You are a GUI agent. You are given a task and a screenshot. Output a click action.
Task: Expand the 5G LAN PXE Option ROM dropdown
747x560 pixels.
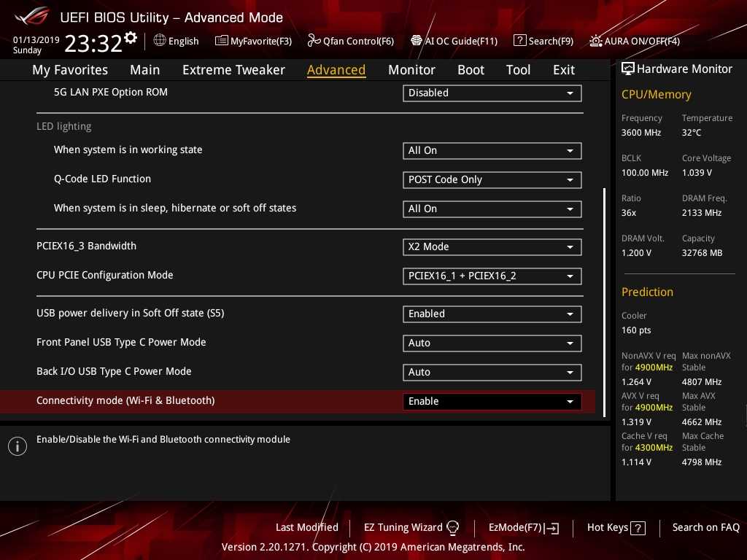(x=492, y=93)
